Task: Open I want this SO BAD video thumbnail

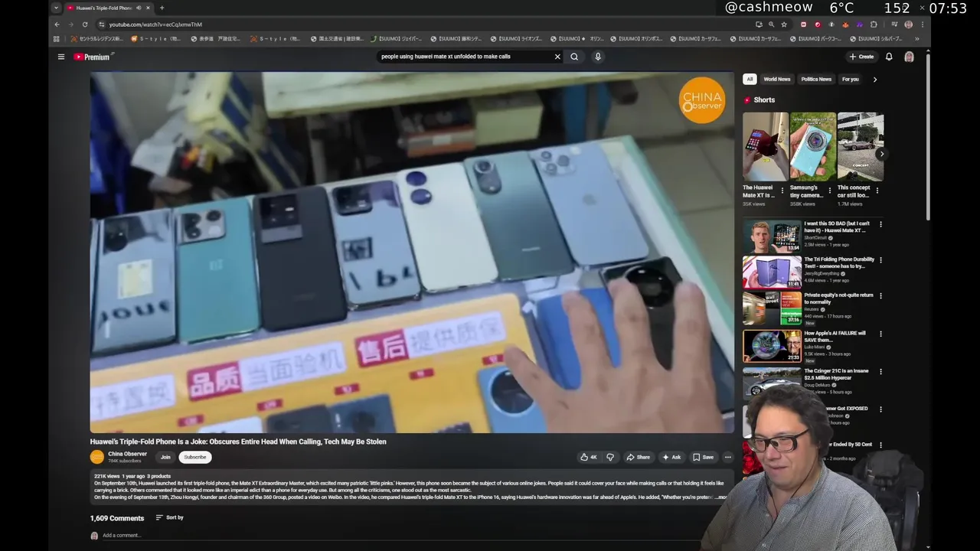Action: click(772, 236)
